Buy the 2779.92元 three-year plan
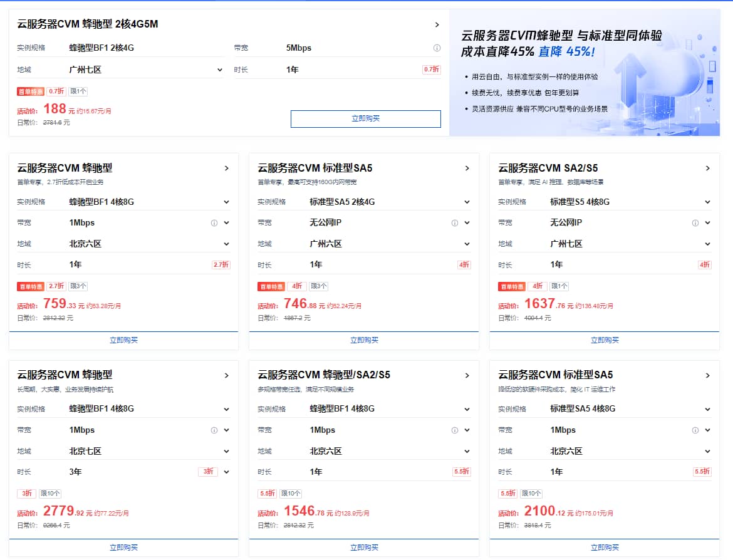 (x=123, y=547)
